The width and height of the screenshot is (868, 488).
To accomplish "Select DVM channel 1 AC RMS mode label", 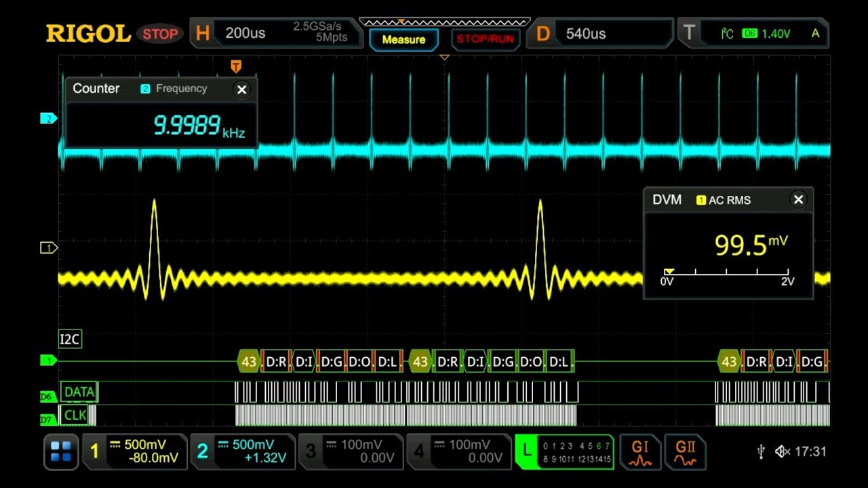I will (724, 200).
